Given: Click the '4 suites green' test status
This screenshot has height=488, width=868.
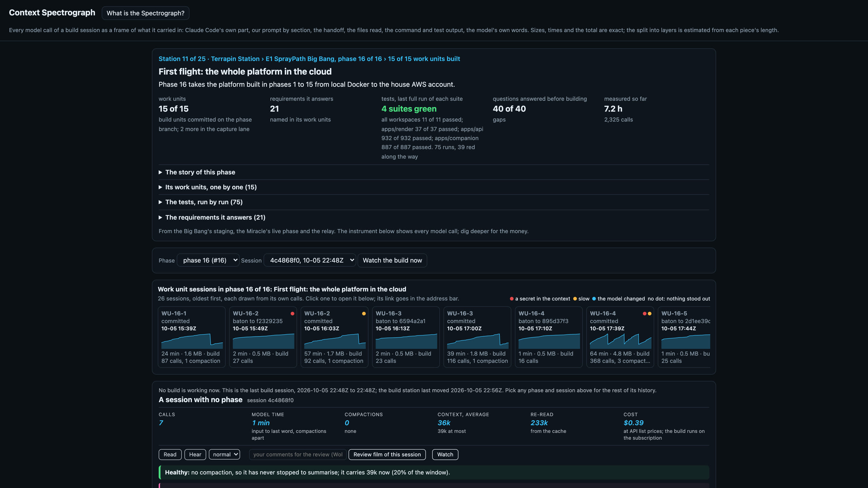Looking at the screenshot, I should pyautogui.click(x=409, y=109).
